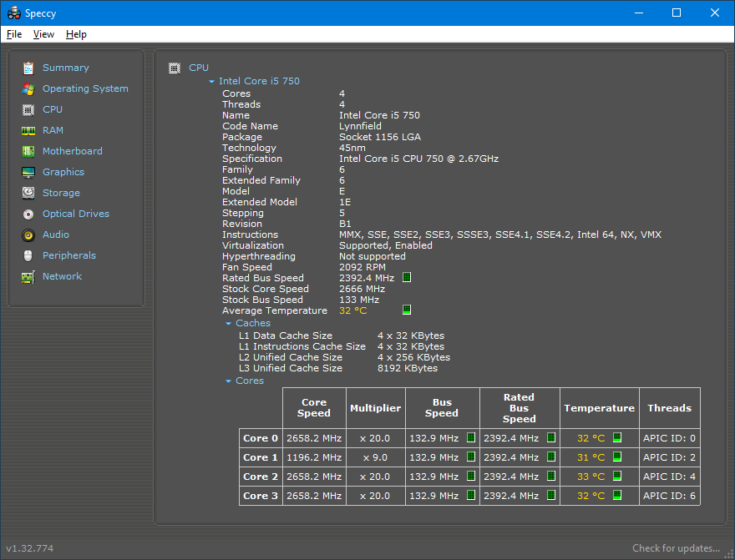Viewport: 735px width, 560px height.
Task: Maximize the Speccy window
Action: click(677, 13)
